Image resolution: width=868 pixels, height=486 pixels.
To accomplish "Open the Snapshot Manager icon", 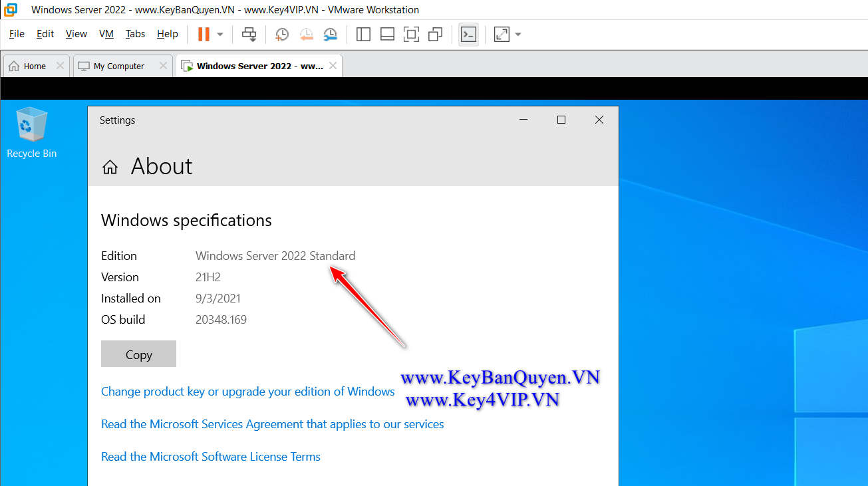I will (331, 34).
